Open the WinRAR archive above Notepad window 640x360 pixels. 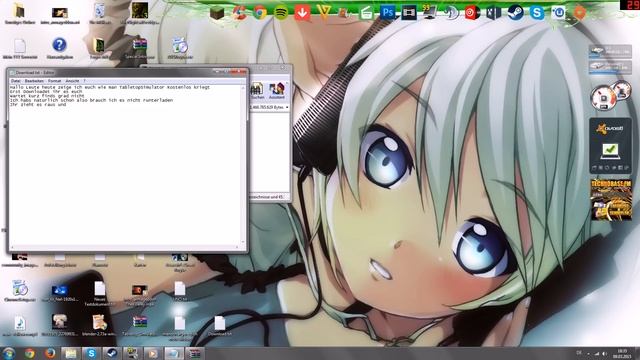pyautogui.click(x=140, y=45)
